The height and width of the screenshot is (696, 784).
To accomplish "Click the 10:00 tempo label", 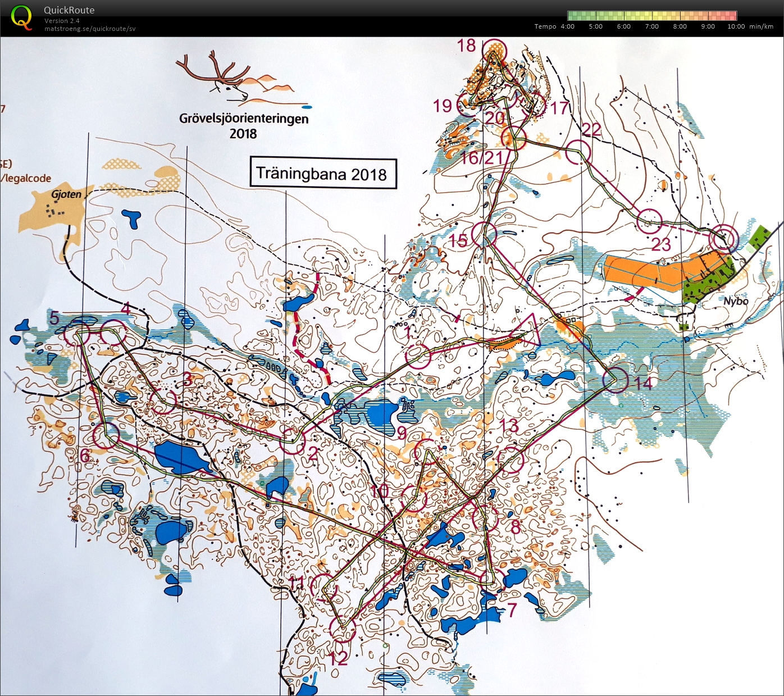I will point(736,26).
